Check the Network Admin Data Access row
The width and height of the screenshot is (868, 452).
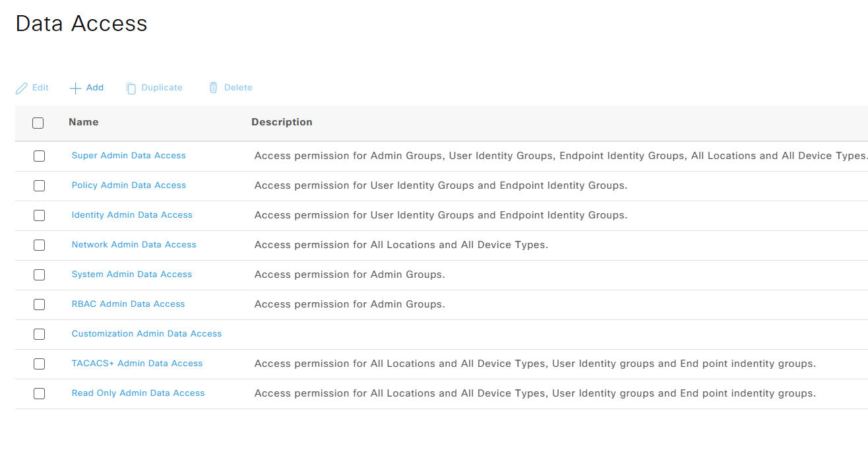pos(39,245)
